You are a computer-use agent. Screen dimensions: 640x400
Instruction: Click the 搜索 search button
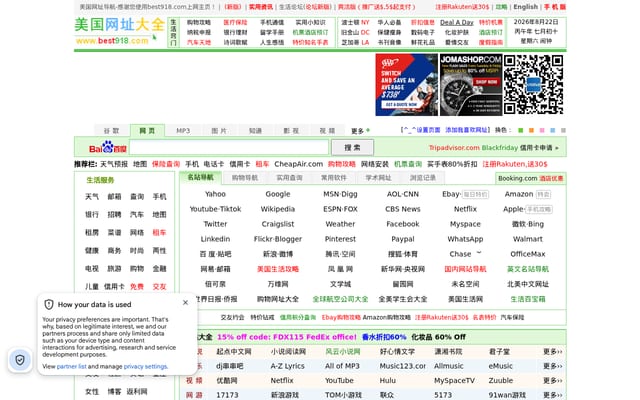352,147
